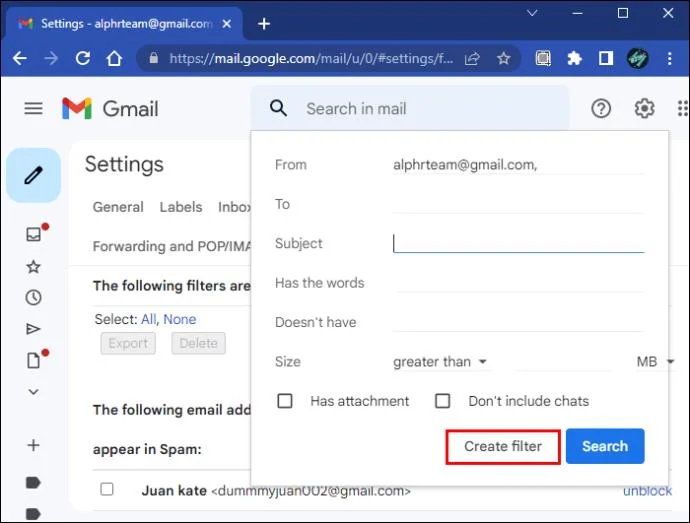This screenshot has width=690, height=523.
Task: Open Gmail Support help icon
Action: click(x=601, y=108)
